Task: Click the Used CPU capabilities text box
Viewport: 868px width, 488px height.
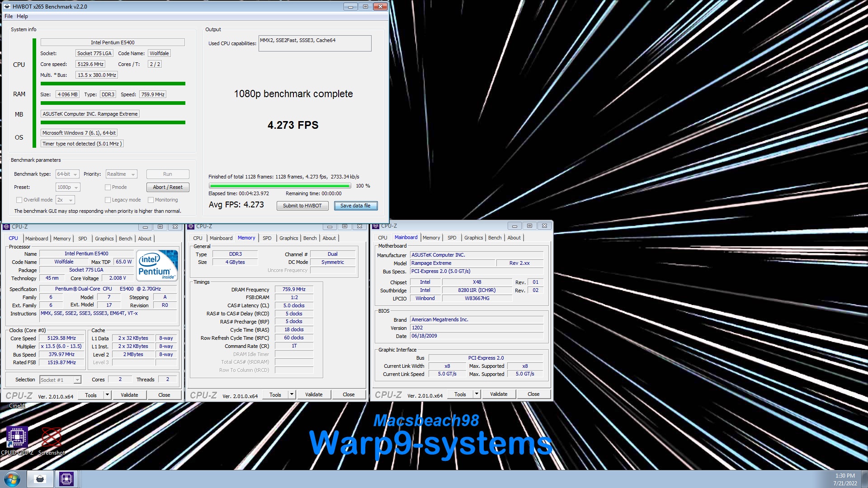Action: tap(315, 43)
